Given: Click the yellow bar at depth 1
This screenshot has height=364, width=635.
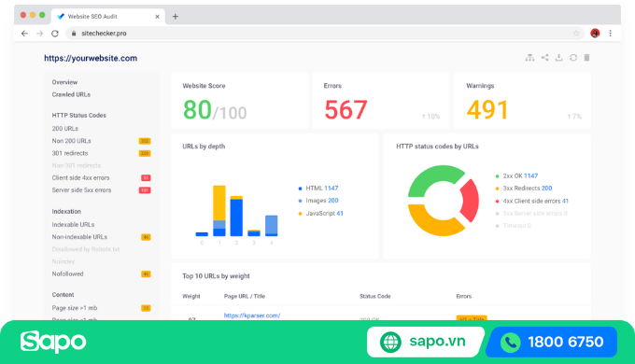Looking at the screenshot, I should [x=219, y=203].
